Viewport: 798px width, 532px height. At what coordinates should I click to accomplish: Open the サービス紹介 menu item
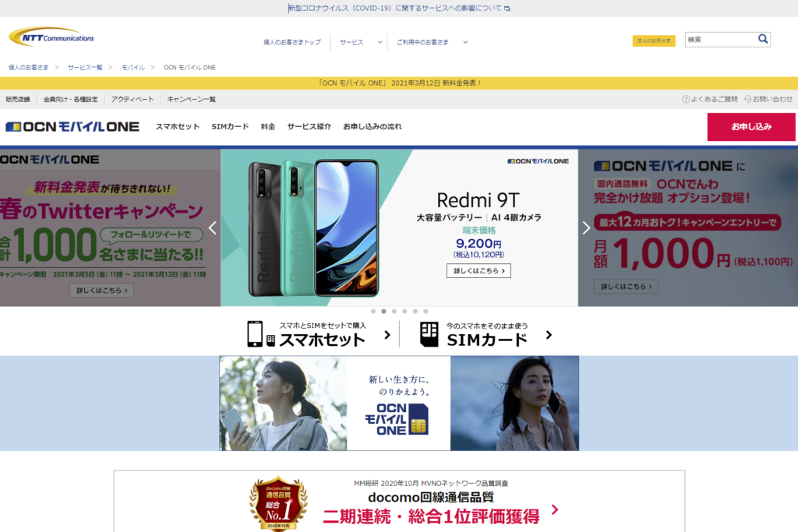tap(309, 127)
